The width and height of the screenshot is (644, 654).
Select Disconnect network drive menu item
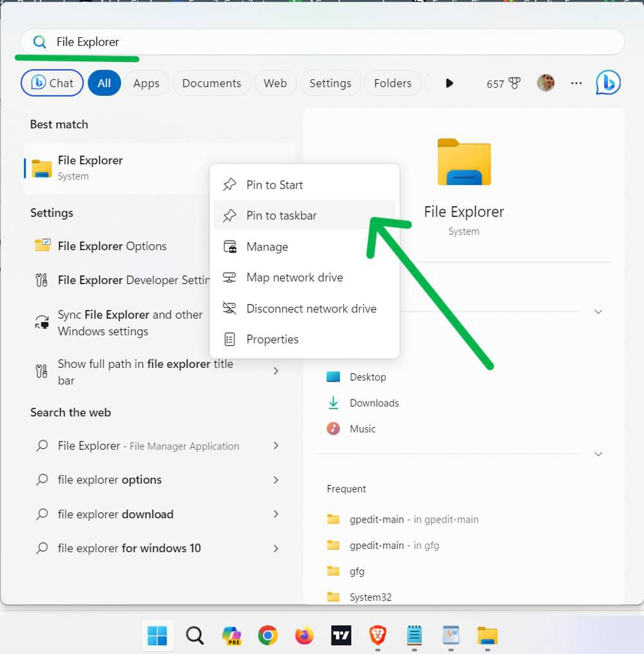pyautogui.click(x=305, y=309)
